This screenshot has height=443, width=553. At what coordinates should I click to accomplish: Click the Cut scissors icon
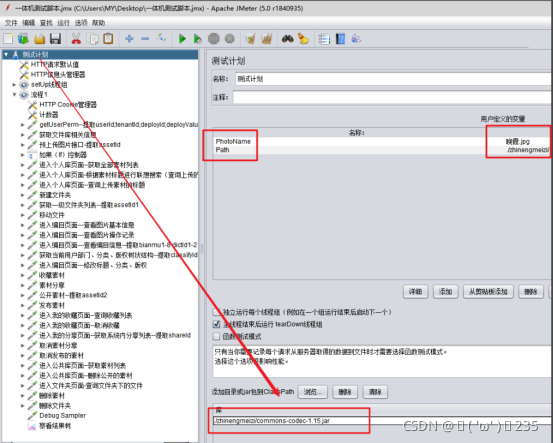click(76, 38)
